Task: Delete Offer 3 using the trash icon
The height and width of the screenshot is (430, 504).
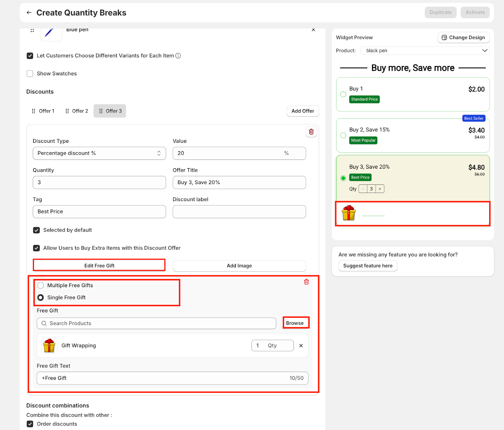Action: coord(311,132)
